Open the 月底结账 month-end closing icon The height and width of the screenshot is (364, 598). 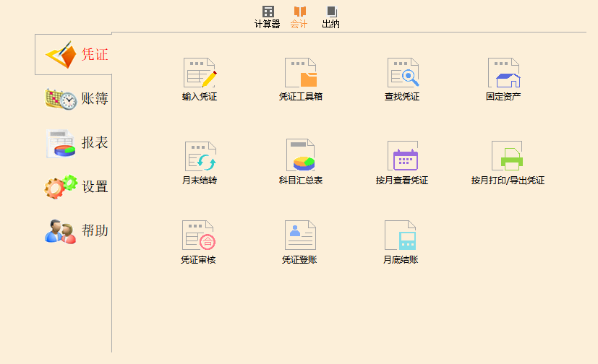tap(401, 235)
